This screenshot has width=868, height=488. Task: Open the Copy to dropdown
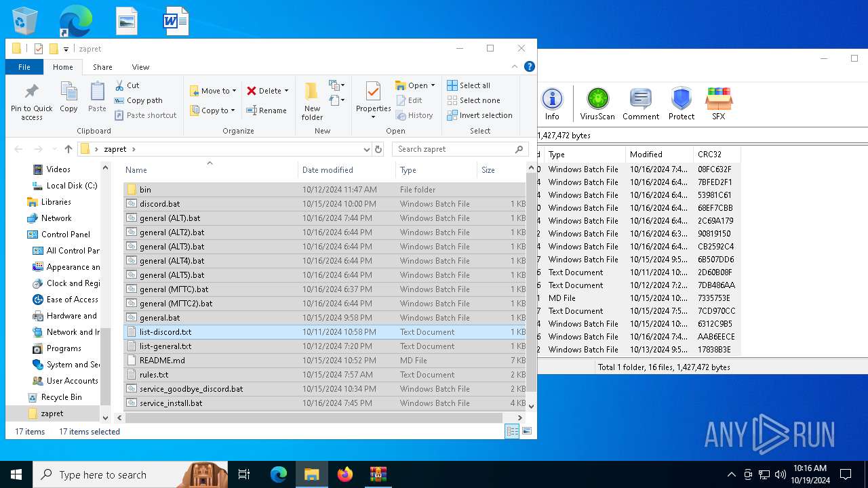coord(212,110)
